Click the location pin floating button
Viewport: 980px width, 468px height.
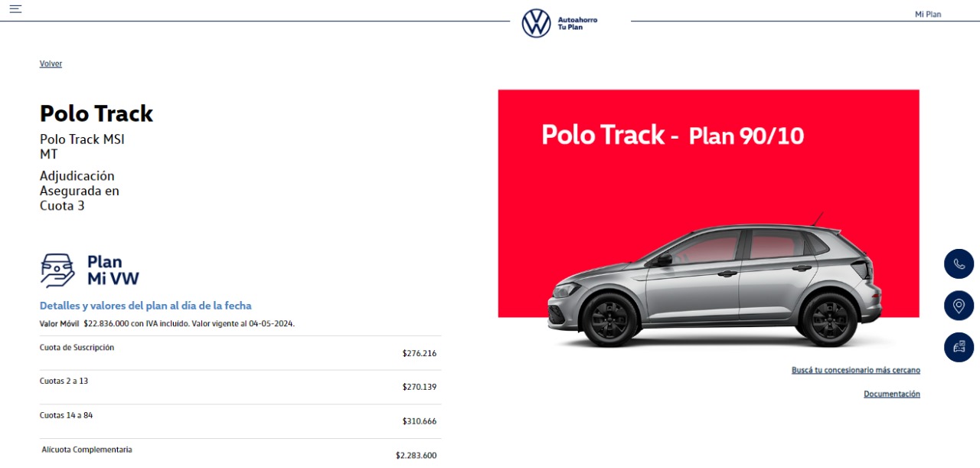point(959,306)
